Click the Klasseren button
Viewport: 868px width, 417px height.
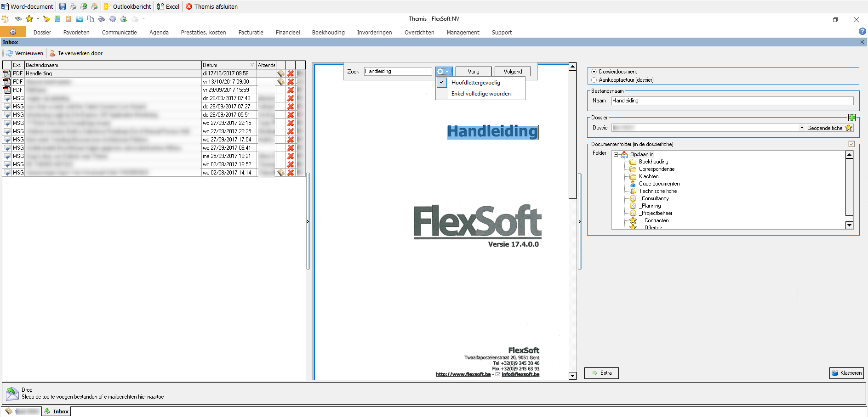[846, 373]
